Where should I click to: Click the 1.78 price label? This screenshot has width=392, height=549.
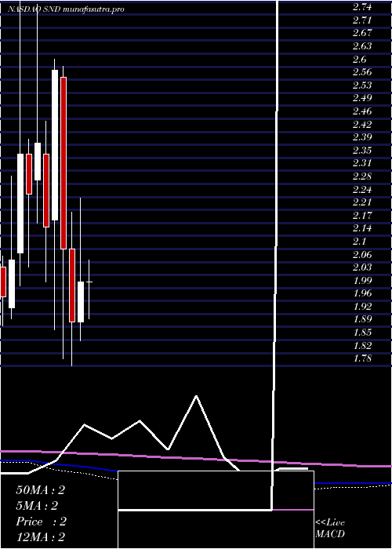362,358
